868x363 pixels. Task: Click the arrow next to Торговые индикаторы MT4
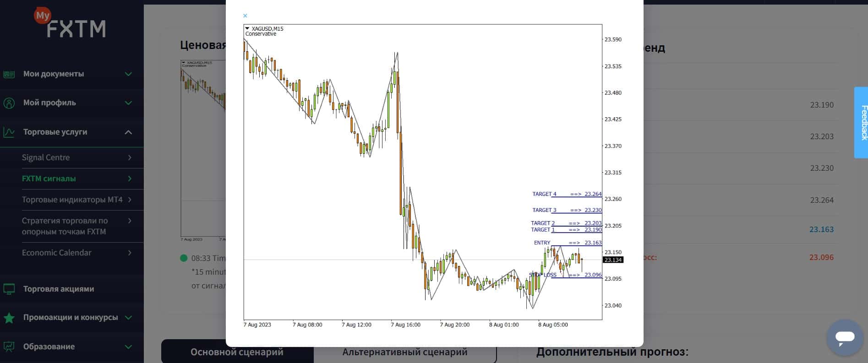pyautogui.click(x=130, y=200)
